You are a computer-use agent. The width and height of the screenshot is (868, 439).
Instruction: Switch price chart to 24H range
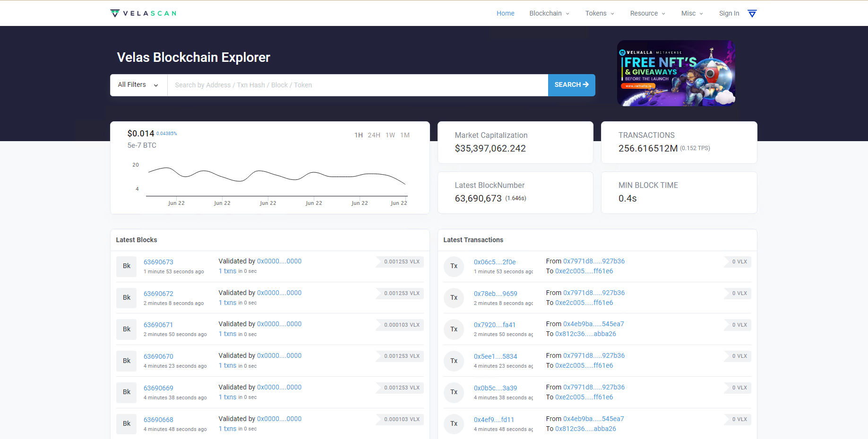click(374, 135)
